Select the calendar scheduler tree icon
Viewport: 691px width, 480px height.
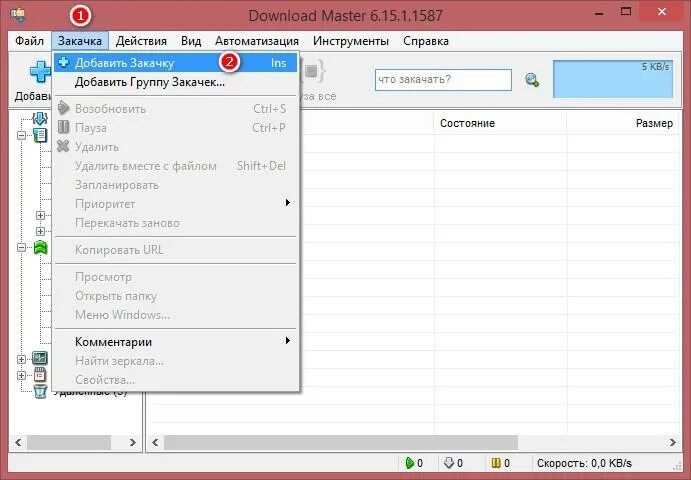(x=40, y=375)
